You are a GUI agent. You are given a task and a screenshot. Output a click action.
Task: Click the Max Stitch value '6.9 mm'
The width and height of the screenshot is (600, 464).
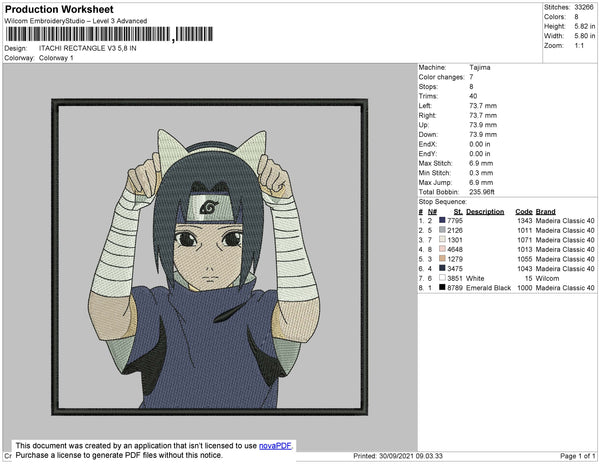pos(481,163)
